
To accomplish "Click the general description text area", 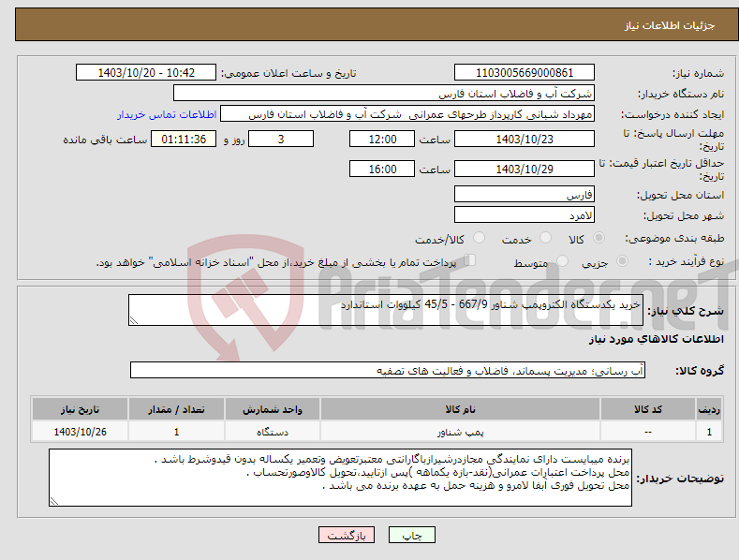I will click(386, 310).
